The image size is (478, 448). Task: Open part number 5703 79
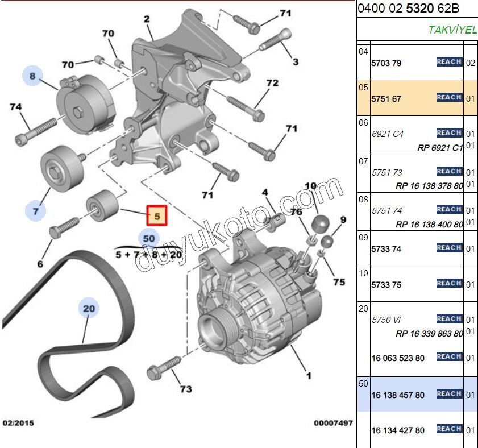(386, 63)
